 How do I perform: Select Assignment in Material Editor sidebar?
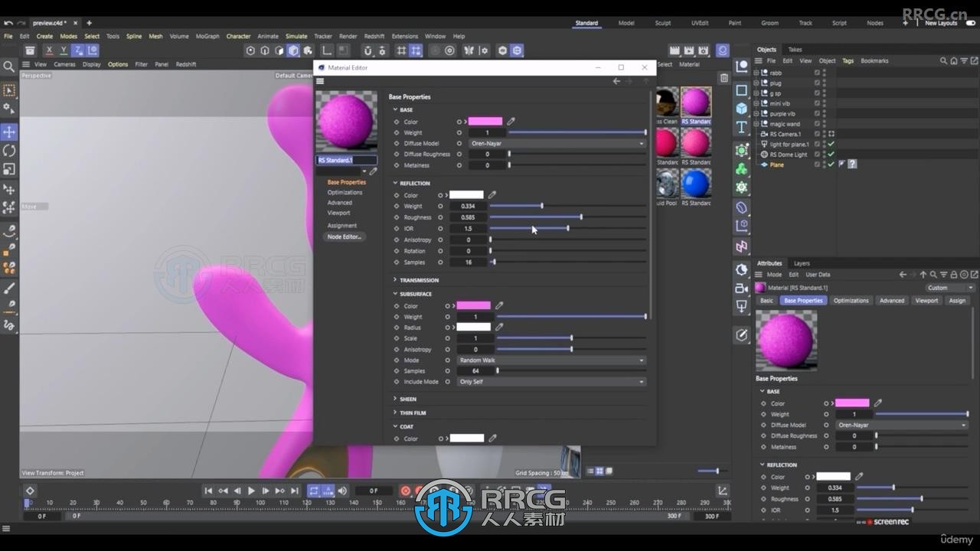(x=342, y=226)
